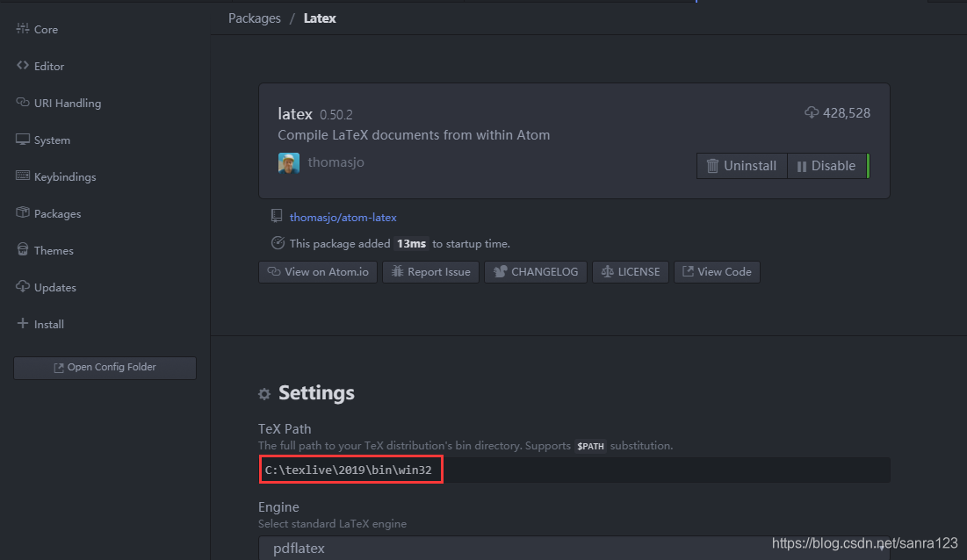Click the View Code button
Screen dimensions: 967x560
pyautogui.click(x=717, y=272)
